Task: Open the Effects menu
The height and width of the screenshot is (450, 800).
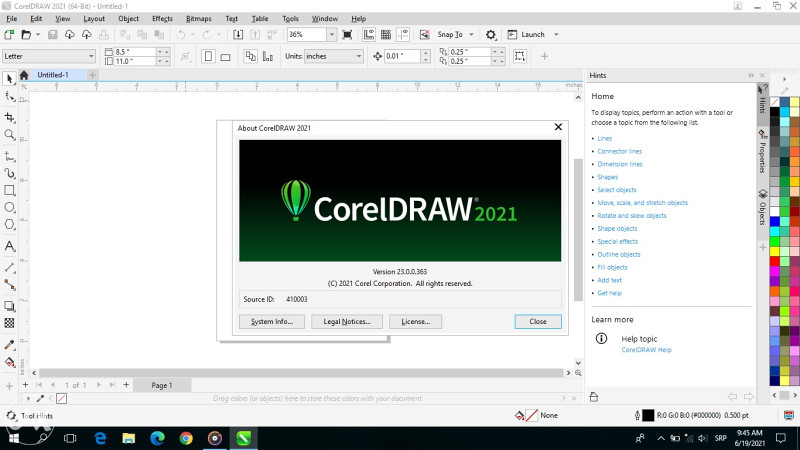Action: [162, 18]
